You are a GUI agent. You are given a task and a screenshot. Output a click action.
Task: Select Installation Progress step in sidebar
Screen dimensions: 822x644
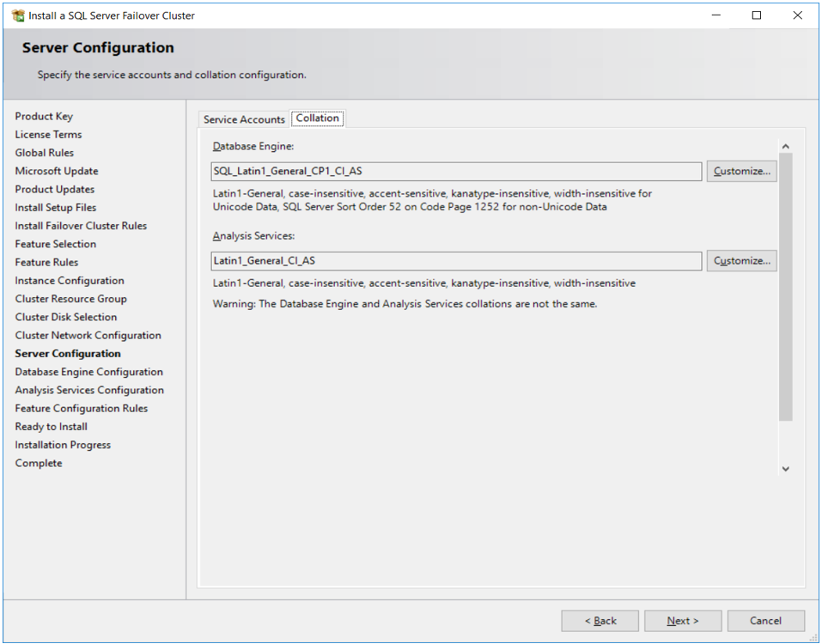coord(63,445)
